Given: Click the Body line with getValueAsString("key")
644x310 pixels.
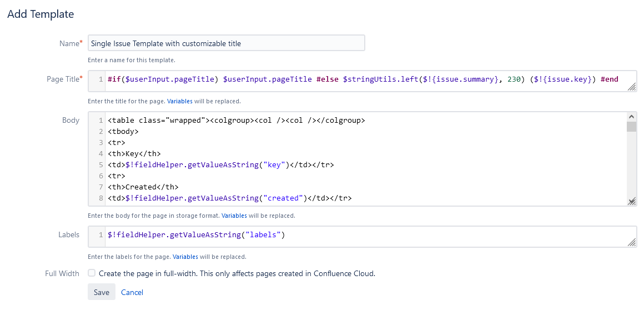Looking at the screenshot, I should point(220,165).
